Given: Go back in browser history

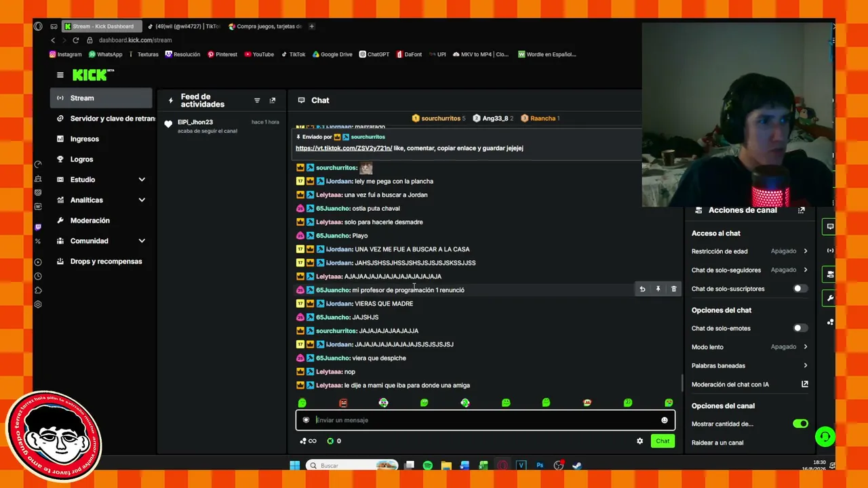Looking at the screenshot, I should click(53, 40).
